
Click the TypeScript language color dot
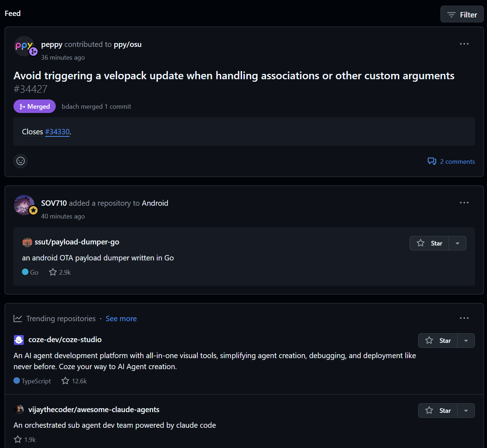16,380
